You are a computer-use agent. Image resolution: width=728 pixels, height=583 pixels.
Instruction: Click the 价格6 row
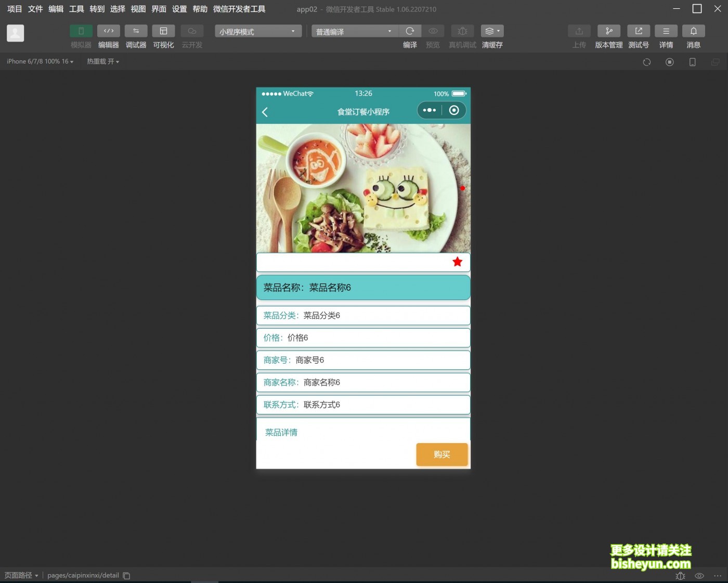(x=363, y=338)
